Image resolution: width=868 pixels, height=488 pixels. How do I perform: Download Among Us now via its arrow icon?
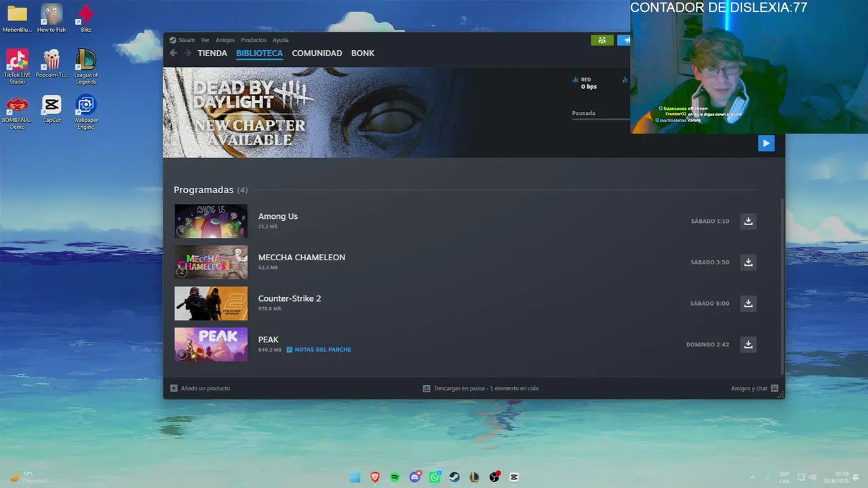click(x=748, y=221)
